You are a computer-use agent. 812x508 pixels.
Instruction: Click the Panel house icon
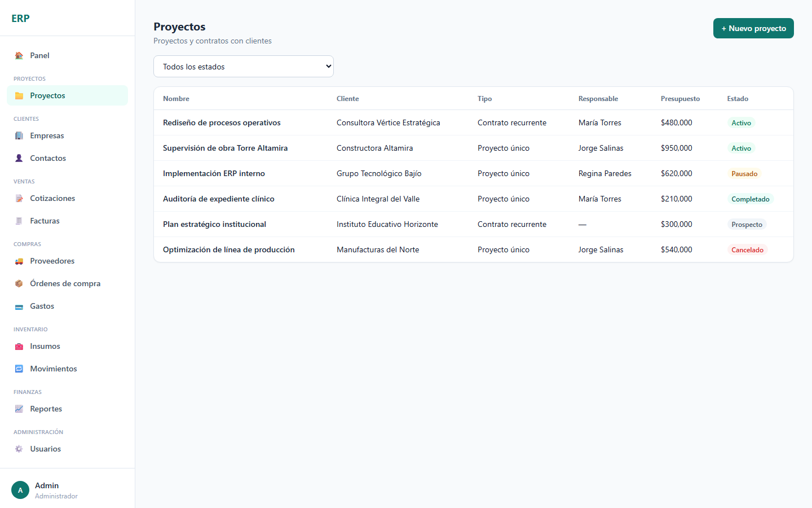pos(19,55)
